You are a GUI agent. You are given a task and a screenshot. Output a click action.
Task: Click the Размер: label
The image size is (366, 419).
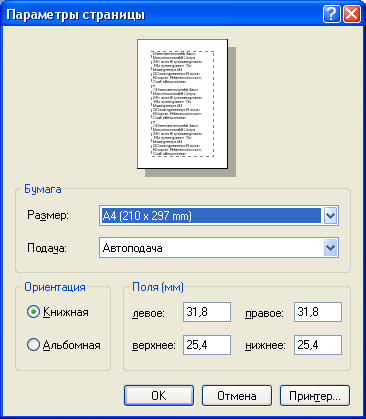[48, 215]
